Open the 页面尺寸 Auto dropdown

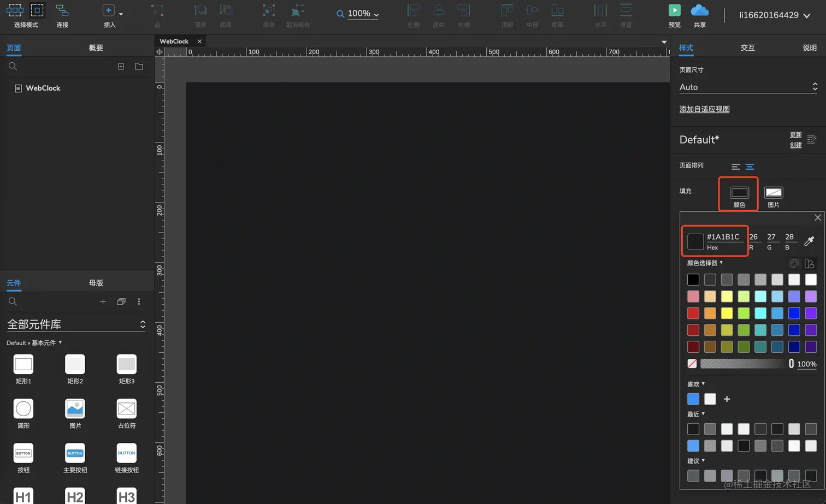pyautogui.click(x=748, y=87)
